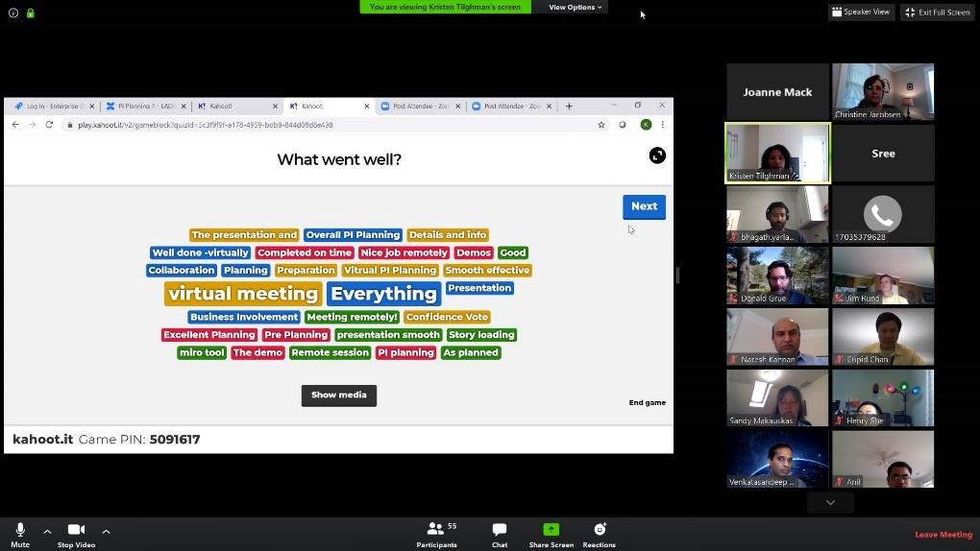980x551 pixels.
Task: Click the blue Next button
Action: [x=644, y=206]
